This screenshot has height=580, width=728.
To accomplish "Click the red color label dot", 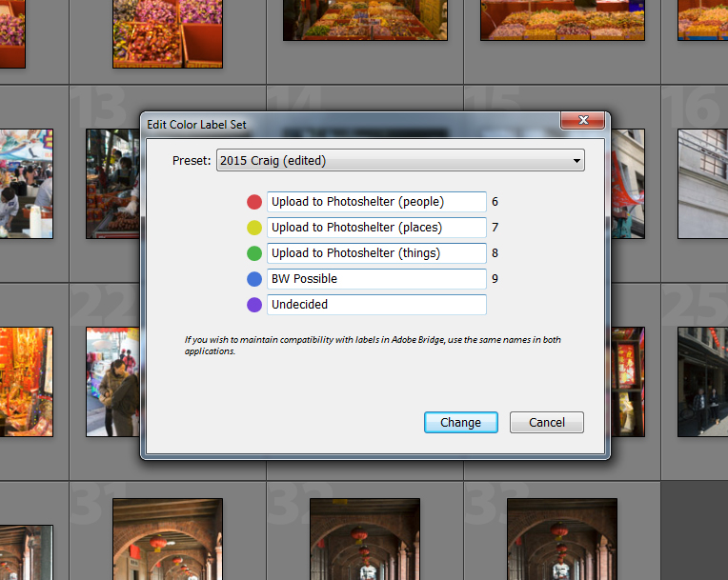I will point(254,202).
